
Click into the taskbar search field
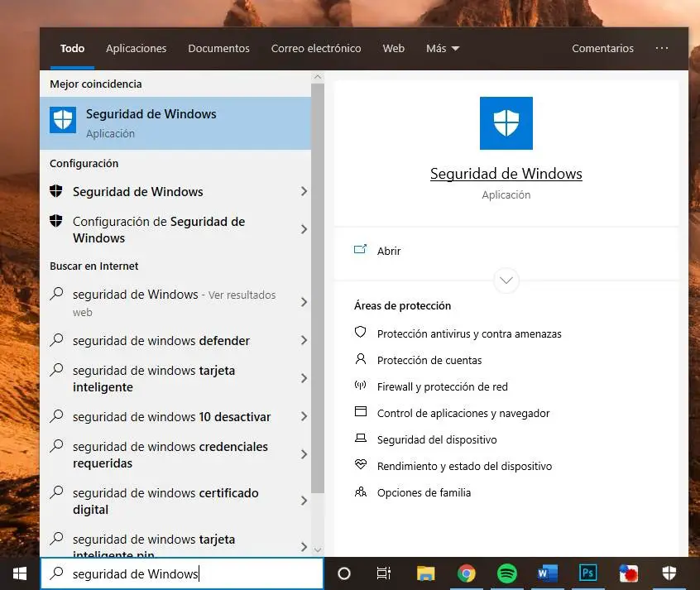182,573
